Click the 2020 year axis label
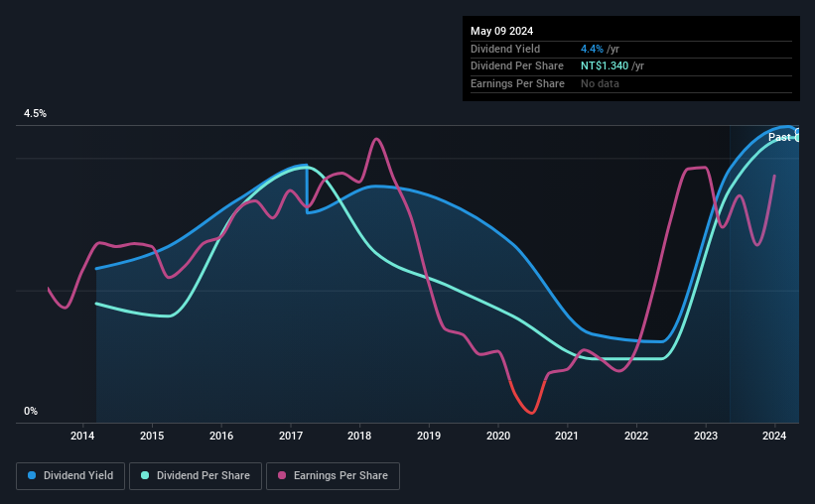Screen dimensions: 815x504 point(498,436)
